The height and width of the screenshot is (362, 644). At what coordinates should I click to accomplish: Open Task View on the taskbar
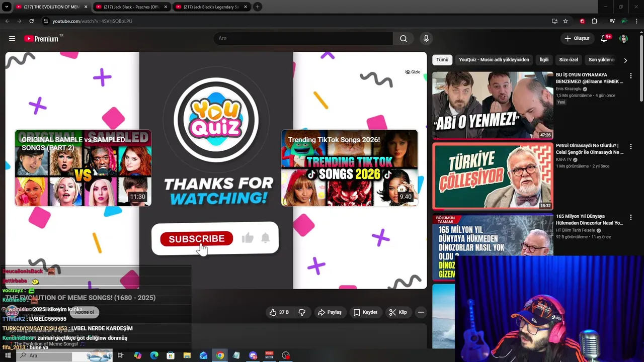(x=121, y=355)
